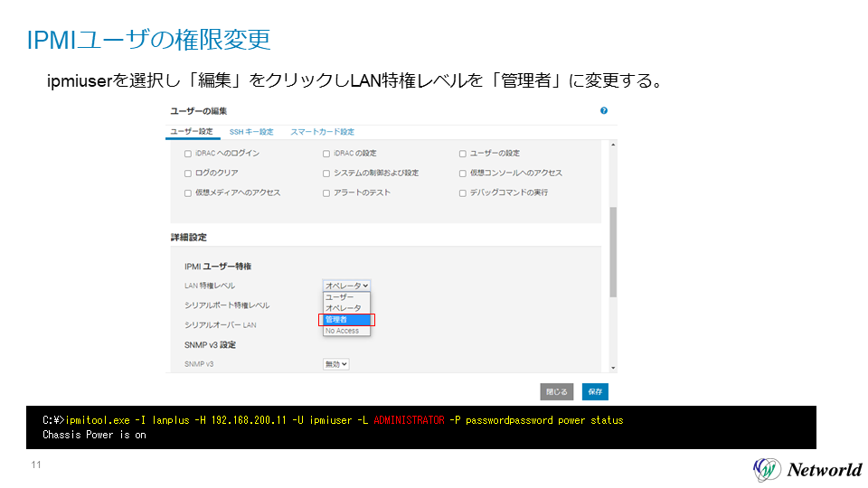Check the 仮想メディアへのアクセス checkbox

click(x=188, y=193)
